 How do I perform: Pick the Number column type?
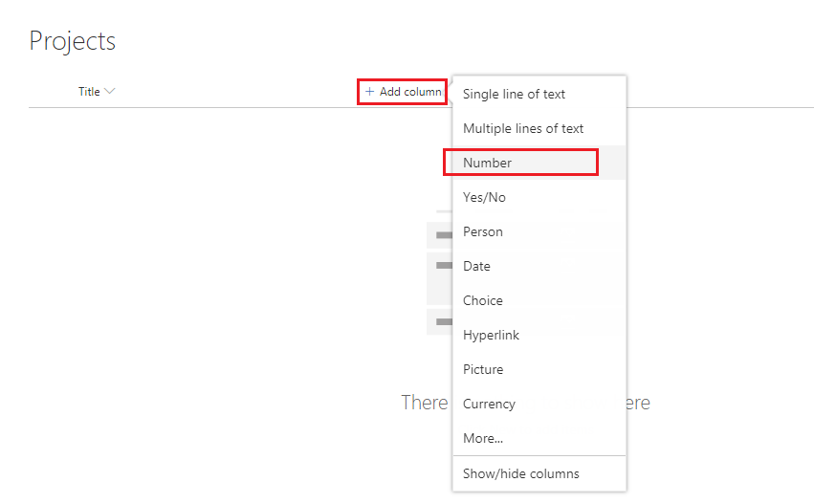pos(488,163)
